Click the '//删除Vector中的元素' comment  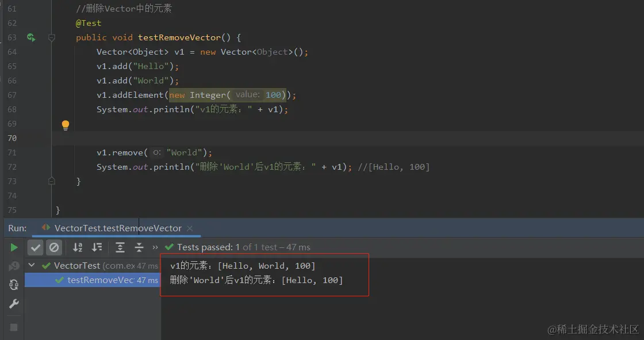pos(124,8)
